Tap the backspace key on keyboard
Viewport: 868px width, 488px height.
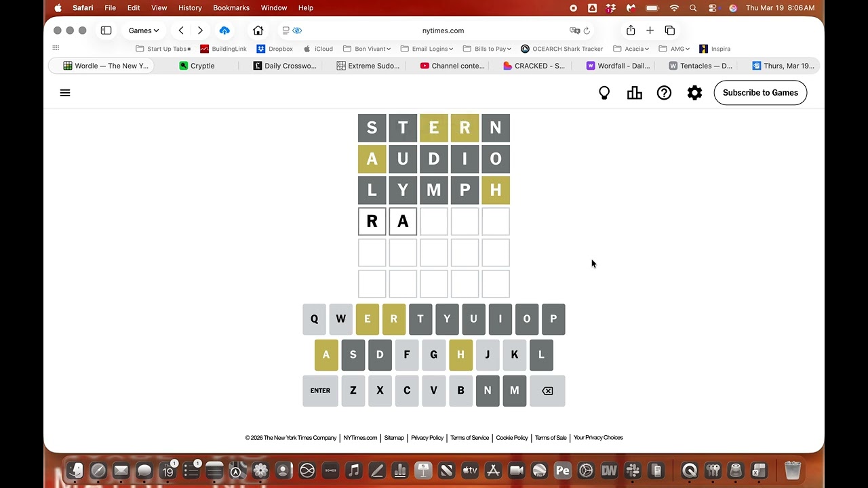[547, 391]
